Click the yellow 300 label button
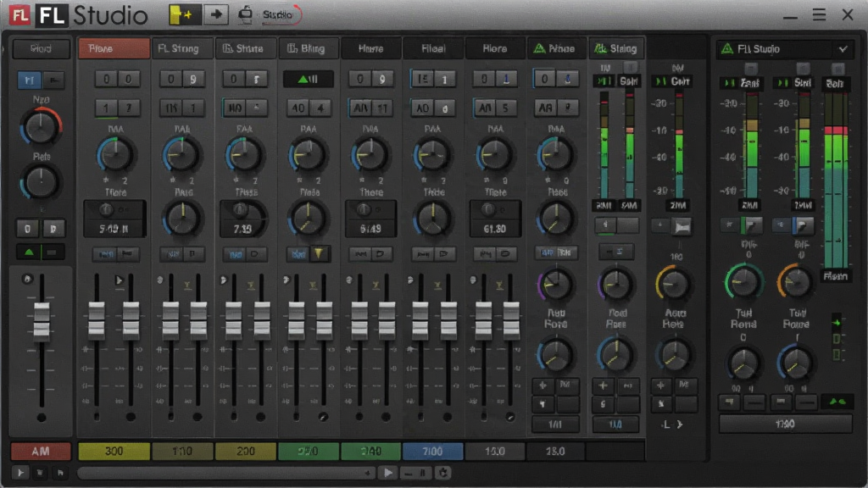The image size is (868, 488). point(114,452)
